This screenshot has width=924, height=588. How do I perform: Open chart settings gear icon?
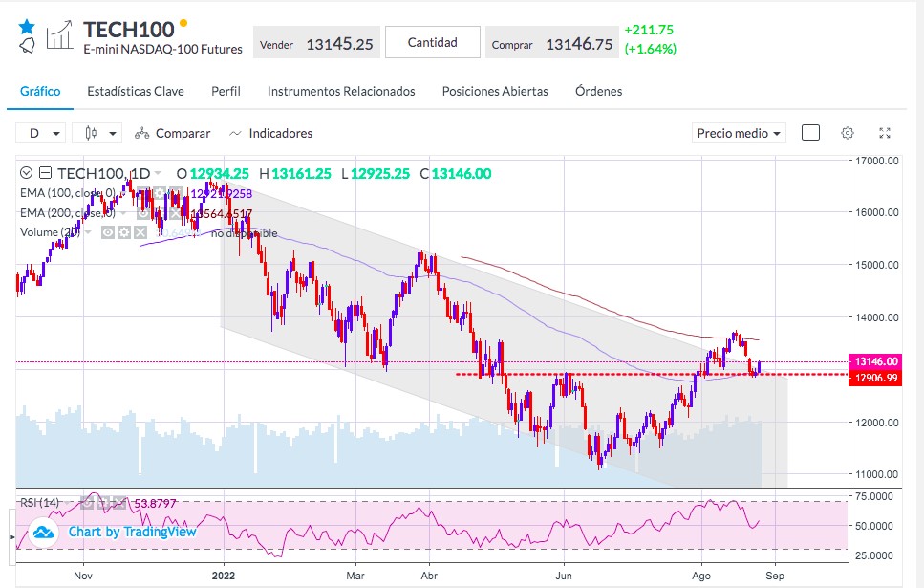pyautogui.click(x=847, y=133)
